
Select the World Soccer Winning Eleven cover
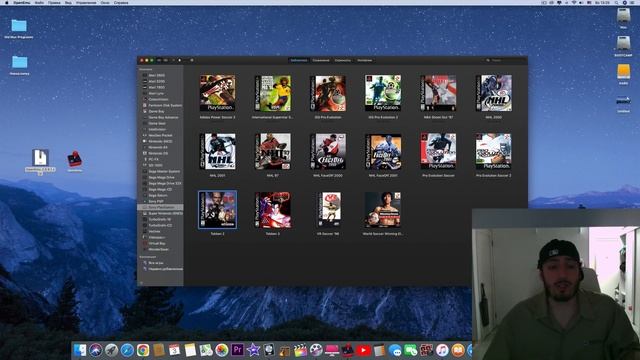[x=383, y=210]
